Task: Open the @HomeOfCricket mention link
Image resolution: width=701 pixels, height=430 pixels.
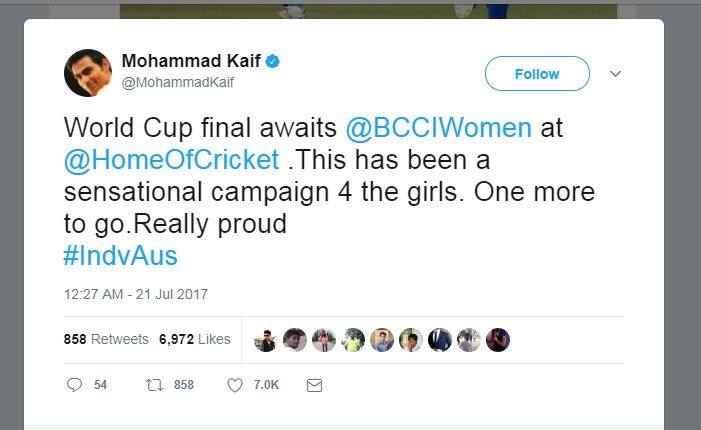Action: [x=172, y=160]
